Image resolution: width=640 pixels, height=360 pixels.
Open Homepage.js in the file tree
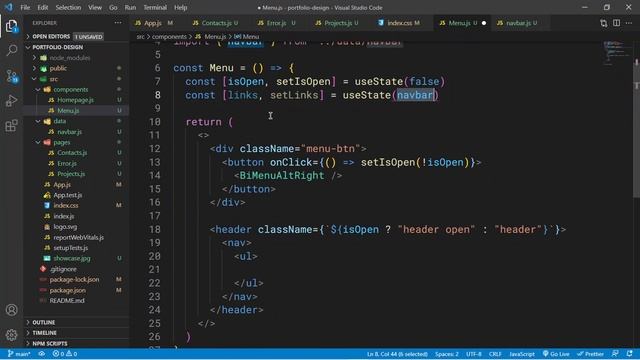[x=75, y=100]
